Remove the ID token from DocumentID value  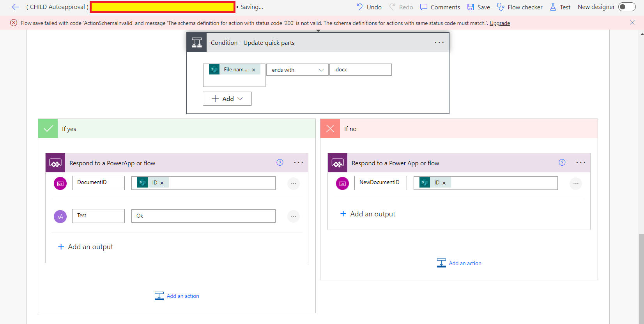[162, 183]
